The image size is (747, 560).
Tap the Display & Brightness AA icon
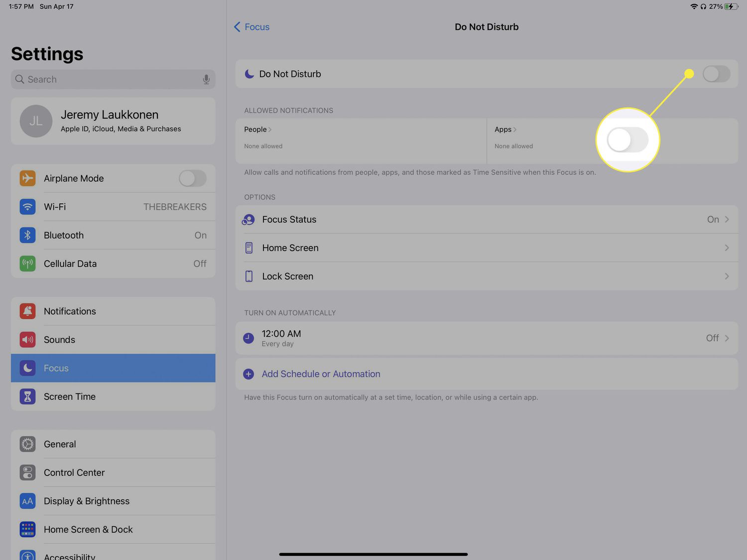pyautogui.click(x=28, y=501)
